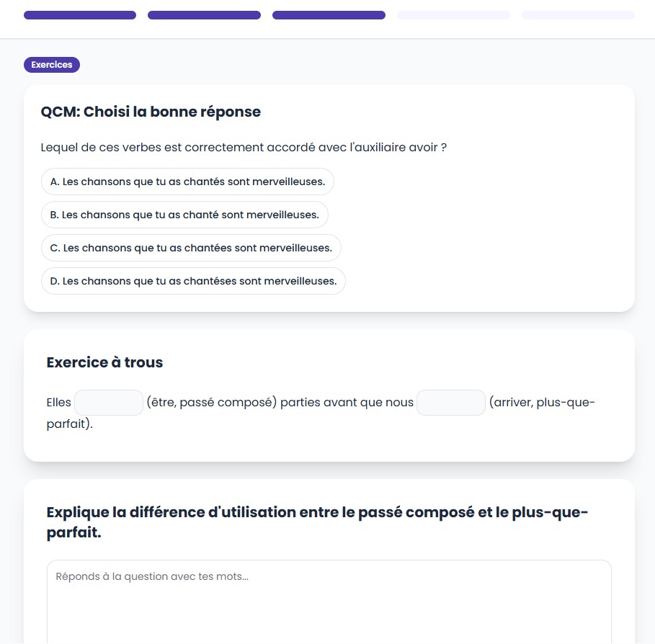The height and width of the screenshot is (644, 655).
Task: Focus the blank for être, passé composé
Action: tap(109, 403)
